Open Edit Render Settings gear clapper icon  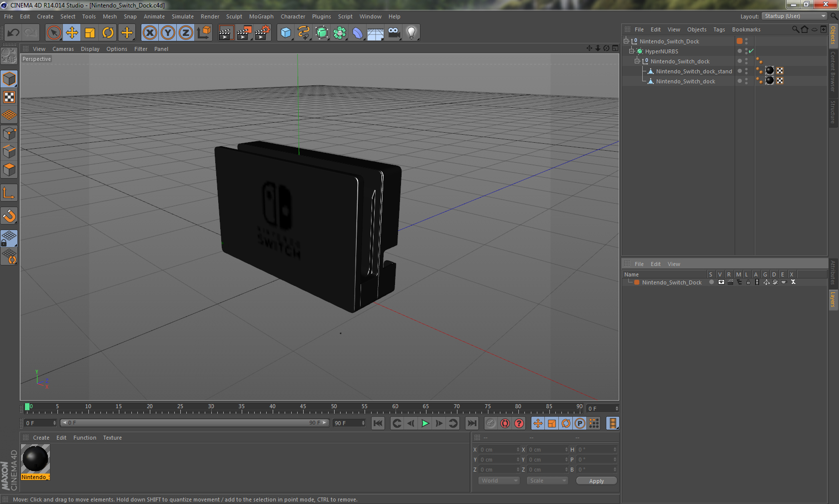(x=263, y=33)
